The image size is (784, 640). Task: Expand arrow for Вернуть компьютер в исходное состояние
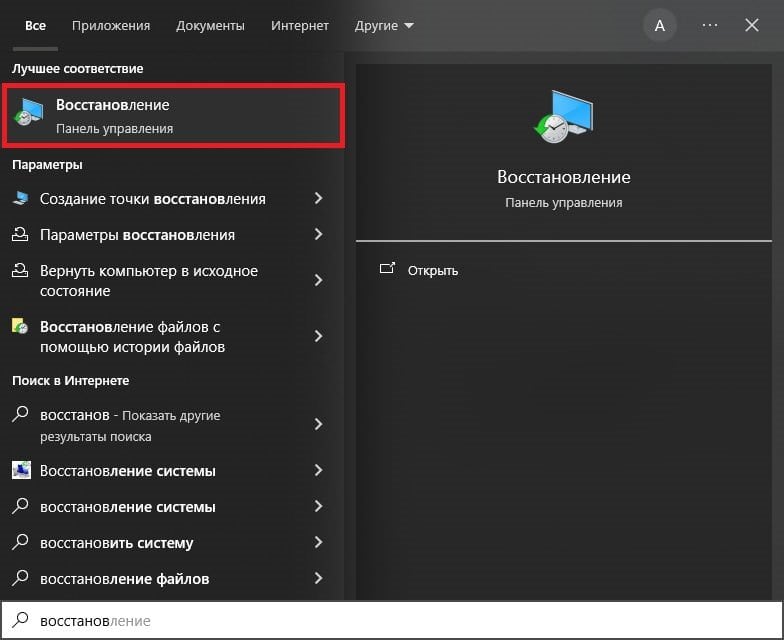tap(318, 280)
